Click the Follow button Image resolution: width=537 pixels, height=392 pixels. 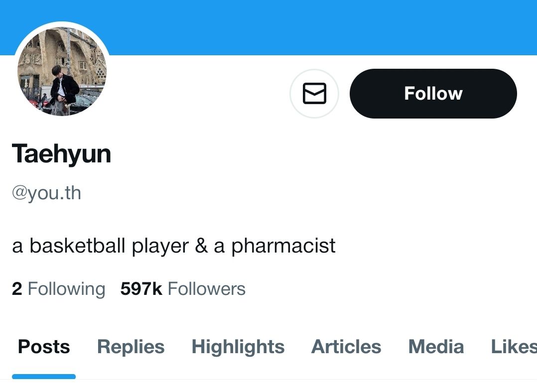[x=433, y=94]
